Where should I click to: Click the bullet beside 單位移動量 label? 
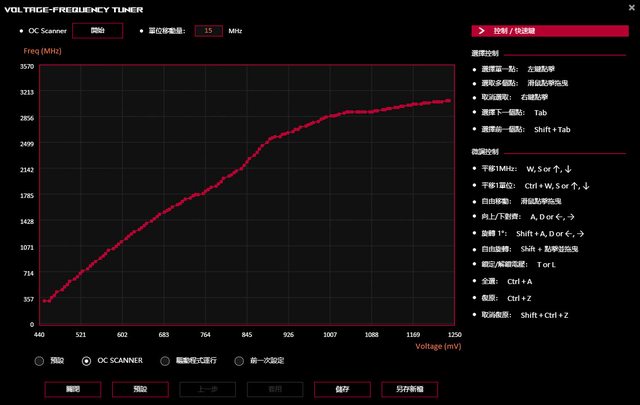point(139,31)
